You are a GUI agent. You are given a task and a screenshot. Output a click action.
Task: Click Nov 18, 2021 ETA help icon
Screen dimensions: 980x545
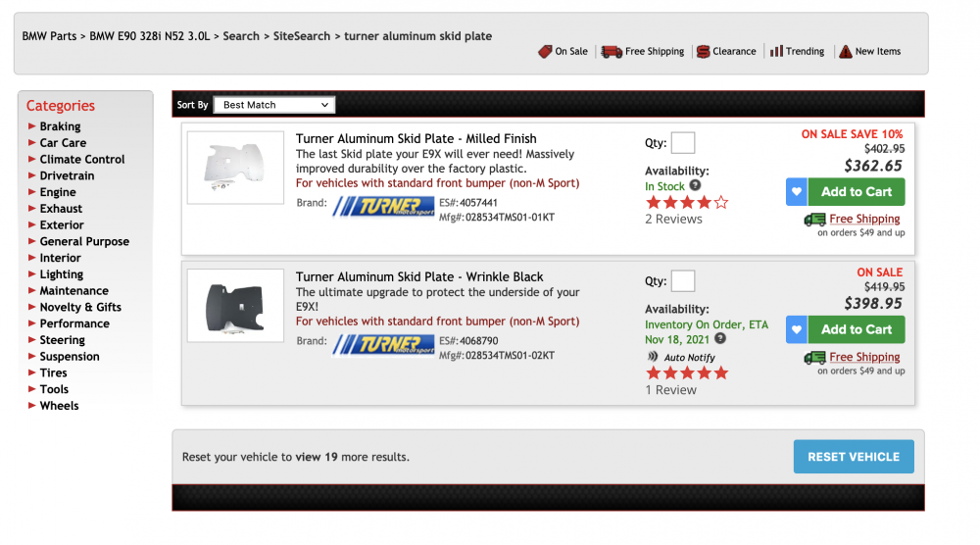point(720,338)
